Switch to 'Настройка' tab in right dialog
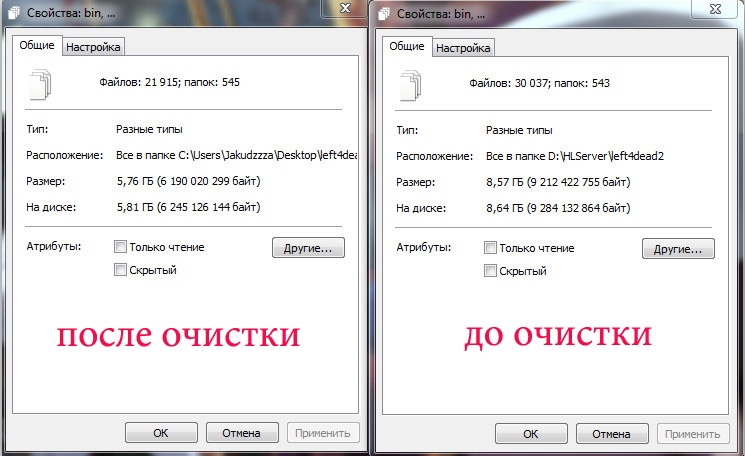The image size is (745, 456). tap(463, 48)
